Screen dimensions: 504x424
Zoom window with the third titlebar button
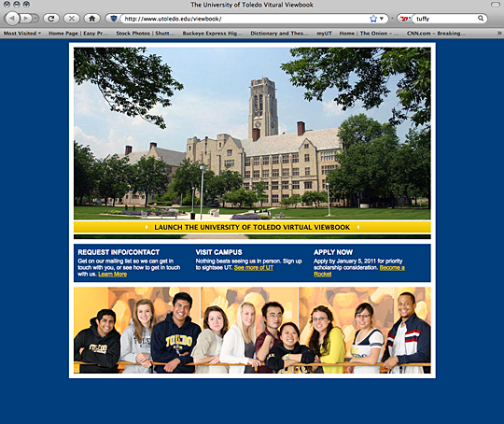27,5
